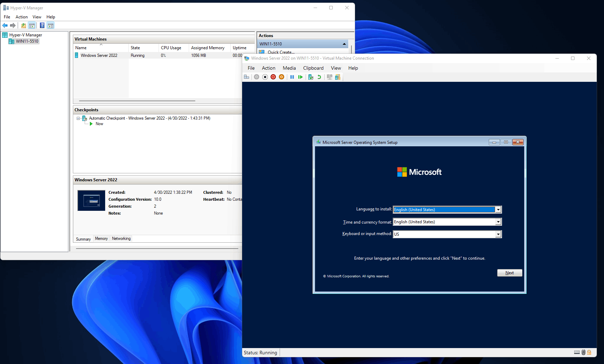The height and width of the screenshot is (364, 604).
Task: Select the Now checkpoint entry
Action: tap(100, 124)
